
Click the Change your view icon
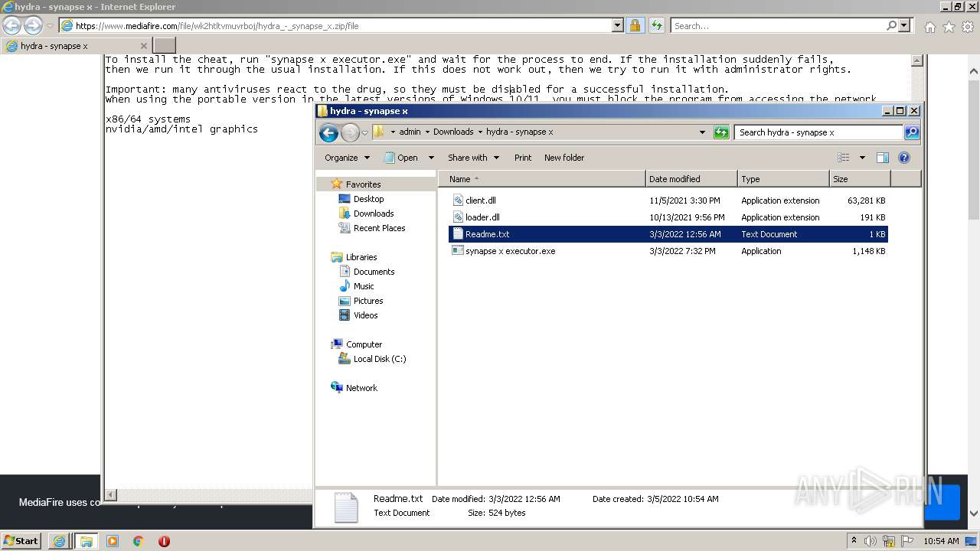click(844, 158)
